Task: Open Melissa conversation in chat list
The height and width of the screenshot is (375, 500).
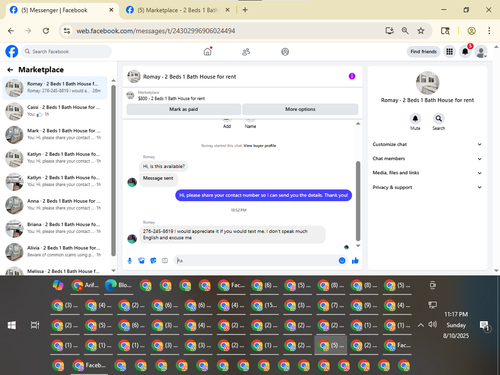Action: pos(55,271)
